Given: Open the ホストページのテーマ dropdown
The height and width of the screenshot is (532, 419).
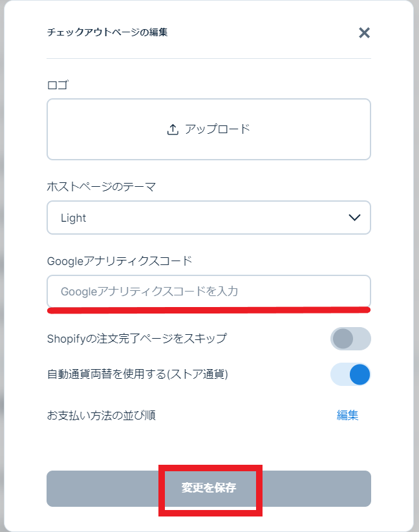Looking at the screenshot, I should click(x=208, y=218).
